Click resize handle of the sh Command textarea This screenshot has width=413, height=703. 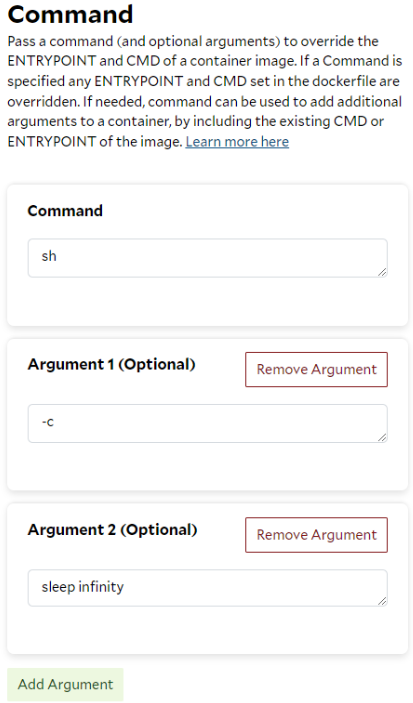pos(382,272)
